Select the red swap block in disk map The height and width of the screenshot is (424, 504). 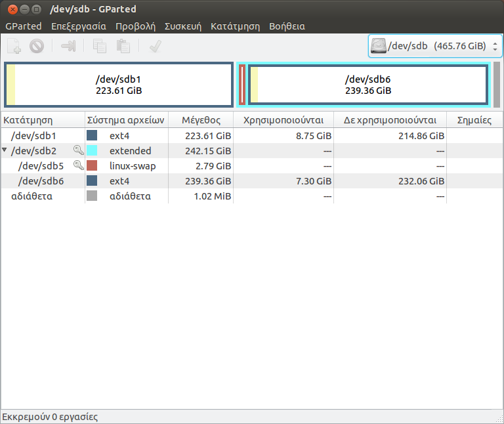[242, 85]
